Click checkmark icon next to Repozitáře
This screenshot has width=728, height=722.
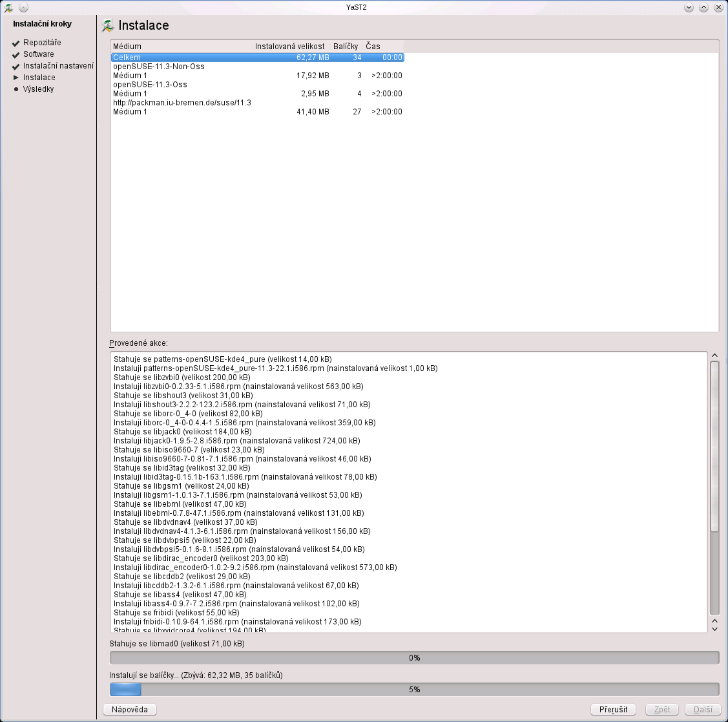[16, 43]
